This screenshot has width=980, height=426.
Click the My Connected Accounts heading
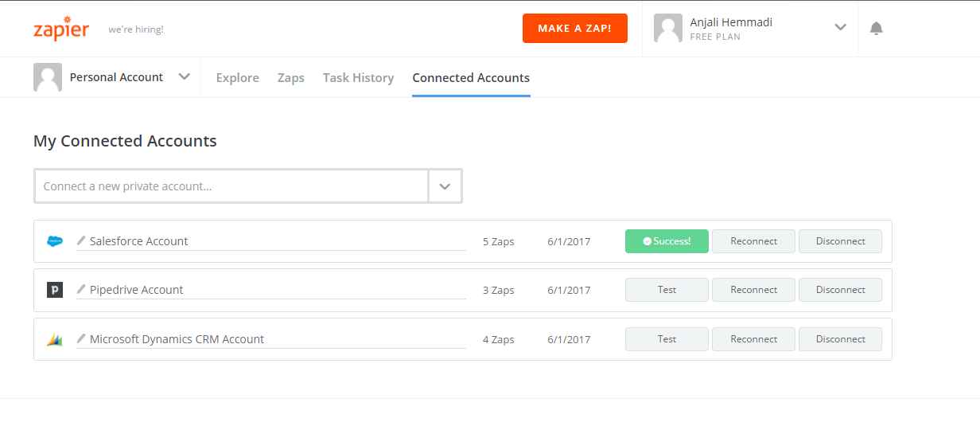pyautogui.click(x=125, y=141)
